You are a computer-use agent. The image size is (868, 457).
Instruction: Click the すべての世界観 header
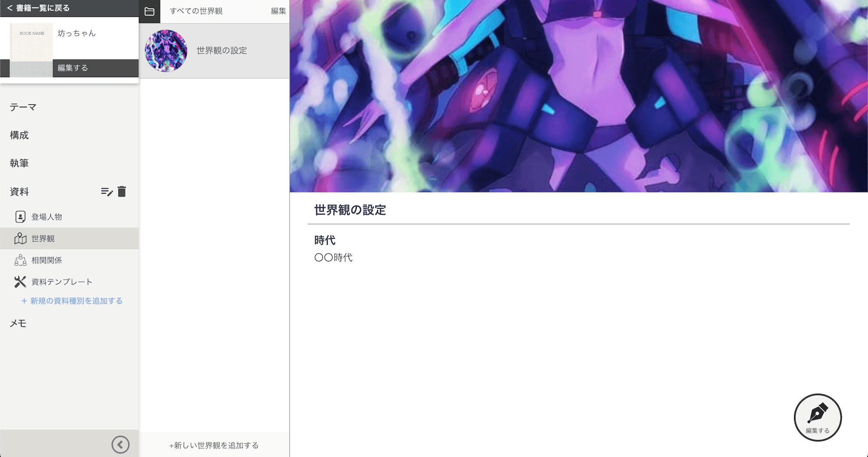click(196, 11)
